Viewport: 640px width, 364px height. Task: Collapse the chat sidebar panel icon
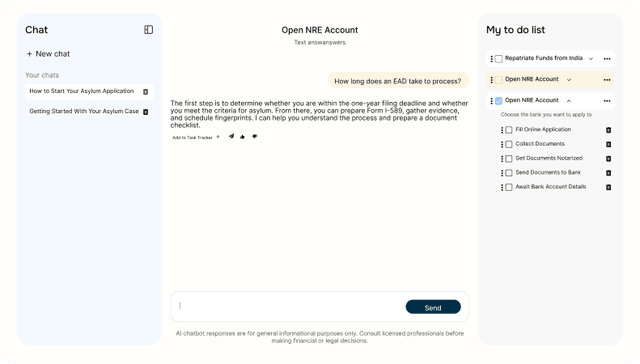point(149,30)
